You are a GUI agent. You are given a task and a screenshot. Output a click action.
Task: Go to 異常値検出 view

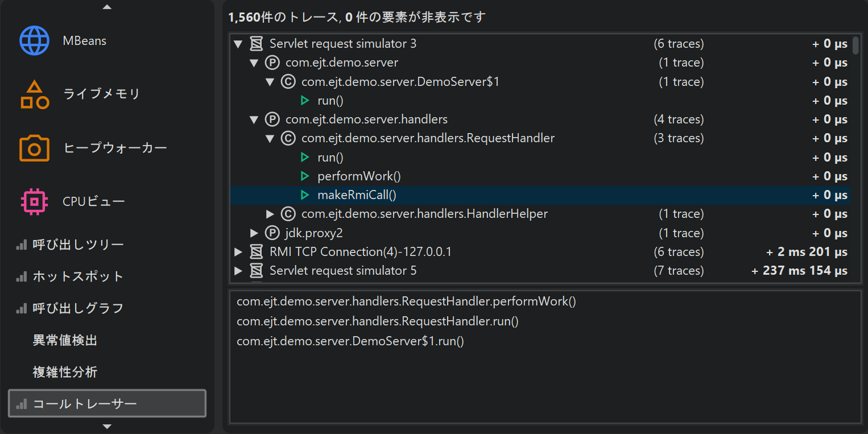65,340
